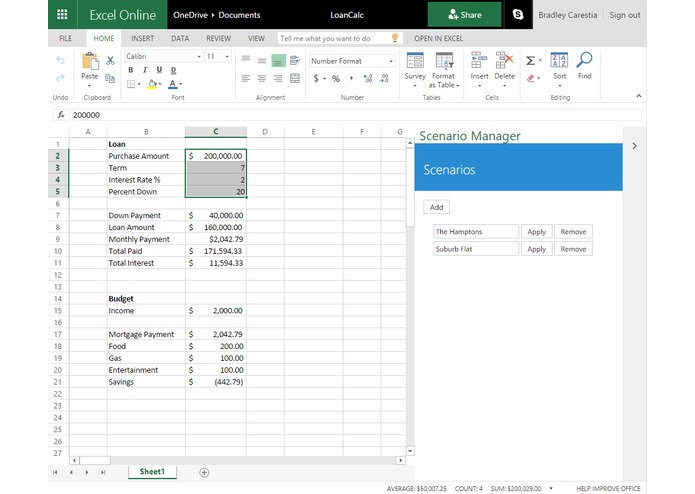The width and height of the screenshot is (695, 494).
Task: Open the fill color dropdown arrow
Action: (160, 84)
